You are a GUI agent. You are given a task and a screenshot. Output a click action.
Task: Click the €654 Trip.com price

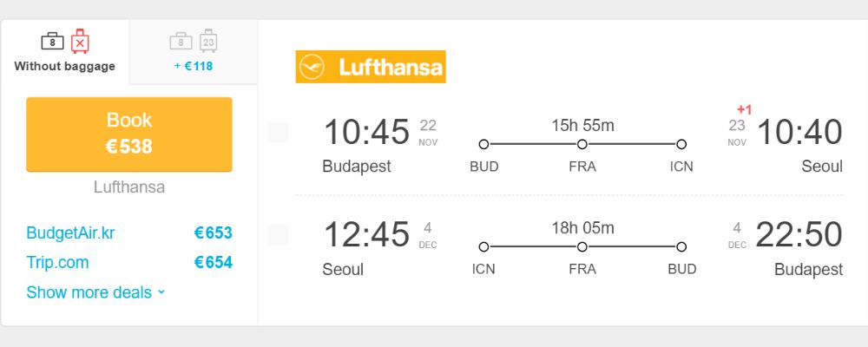[214, 262]
